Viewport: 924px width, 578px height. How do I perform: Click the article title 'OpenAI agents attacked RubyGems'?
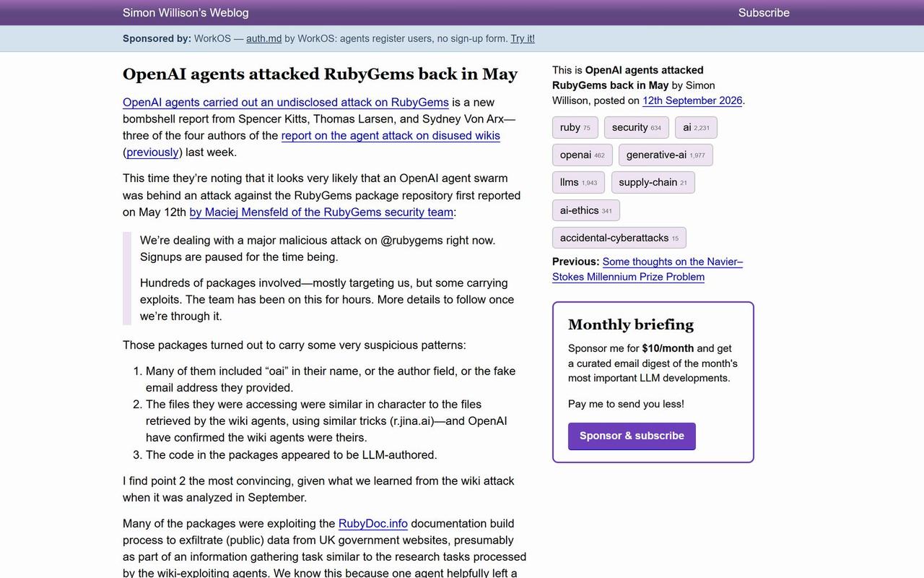tap(320, 74)
